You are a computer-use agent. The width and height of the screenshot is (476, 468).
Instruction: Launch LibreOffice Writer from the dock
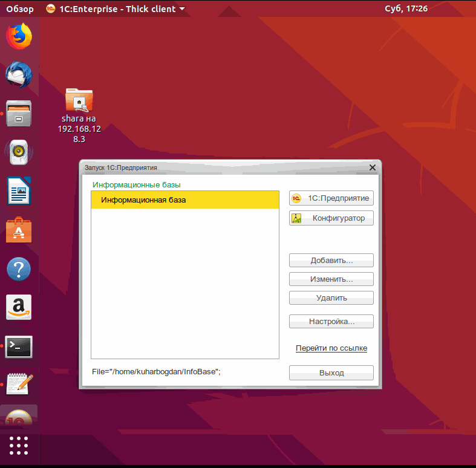point(19,190)
